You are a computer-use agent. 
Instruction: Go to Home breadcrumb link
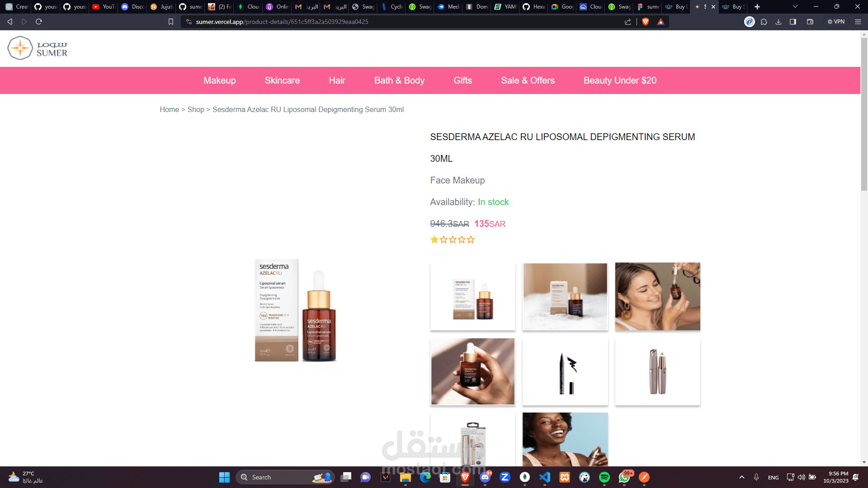[x=170, y=109]
